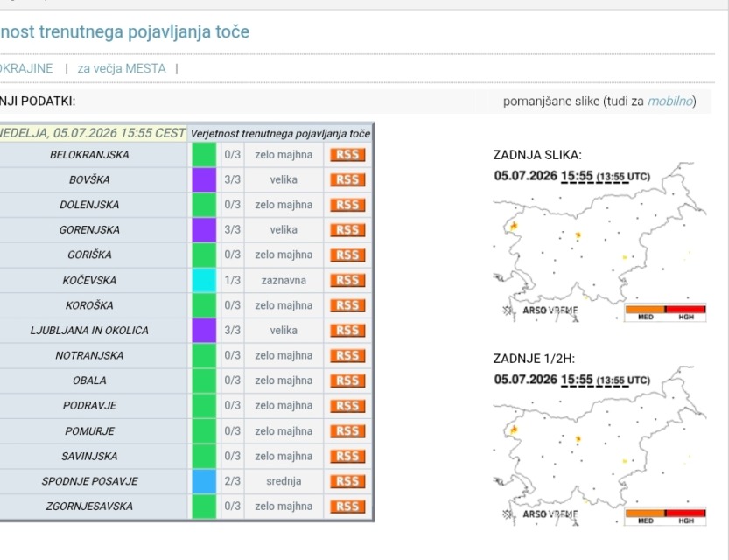
Task: Click 'velika' in the Gorenjska row
Action: pos(284,230)
